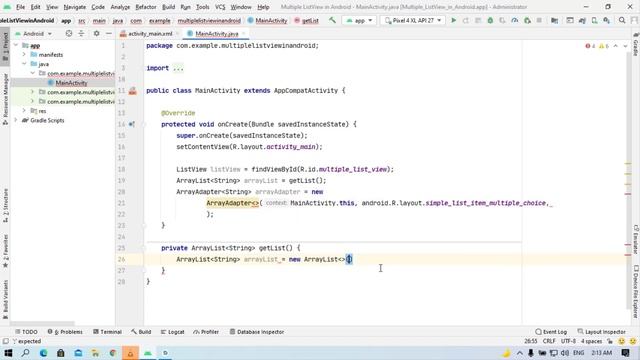The width and height of the screenshot is (640, 360).
Task: Open the Logcat tool window
Action: [172, 332]
